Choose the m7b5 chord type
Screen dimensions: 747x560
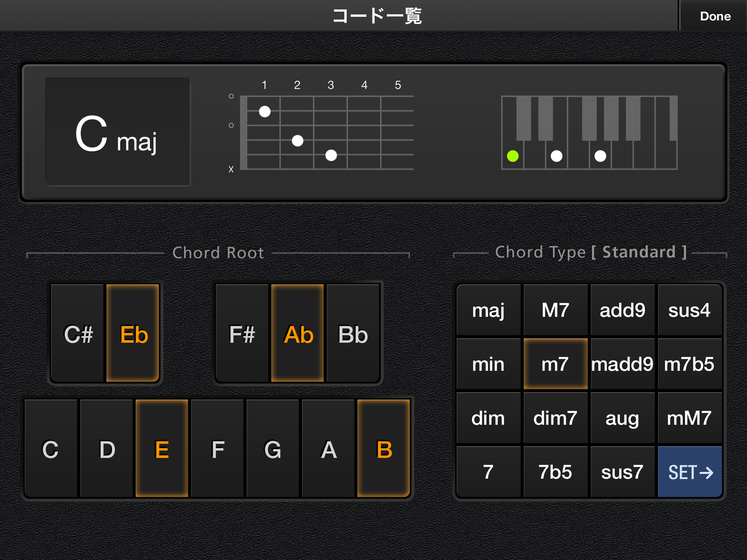coord(690,364)
